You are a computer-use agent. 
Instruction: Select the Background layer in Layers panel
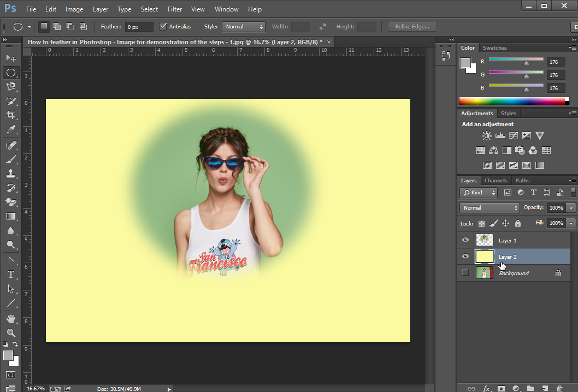pyautogui.click(x=514, y=272)
